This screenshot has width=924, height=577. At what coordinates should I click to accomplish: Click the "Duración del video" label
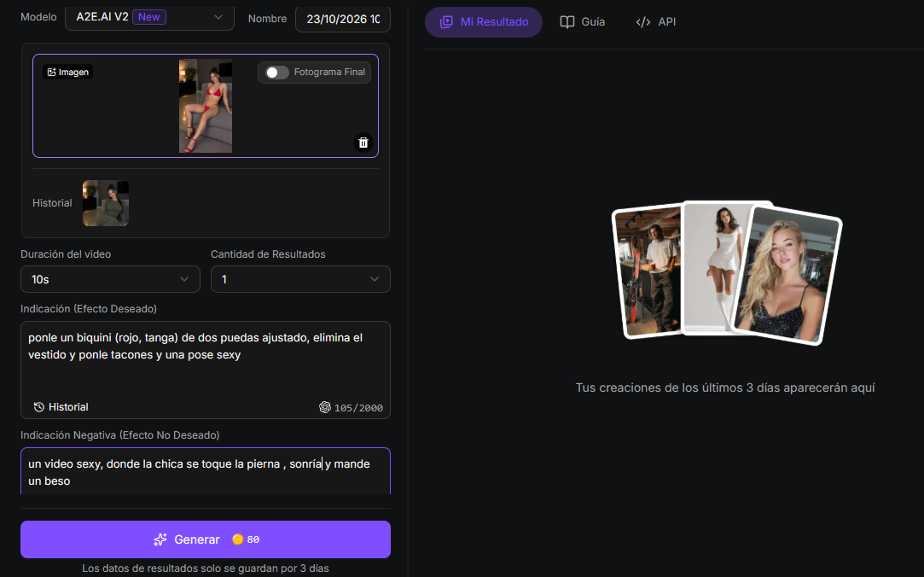coord(66,254)
